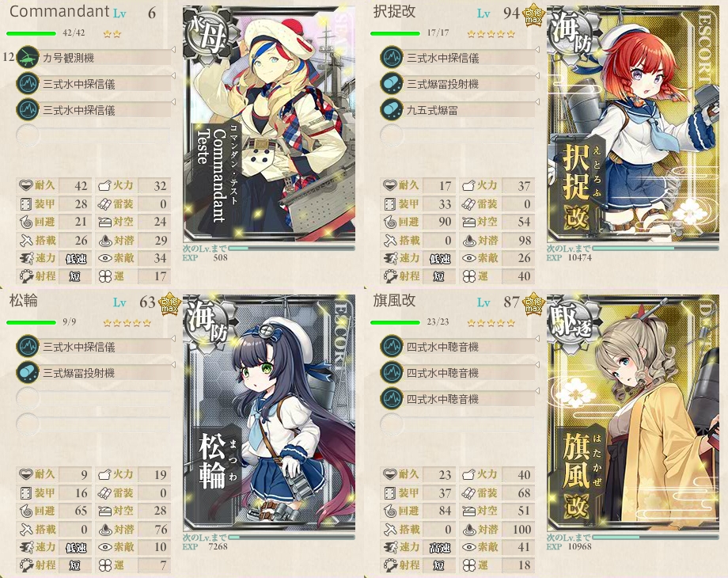Click the depth charge projector icon in 松輪's slot
Viewport: 728px width, 578px height.
[28, 373]
